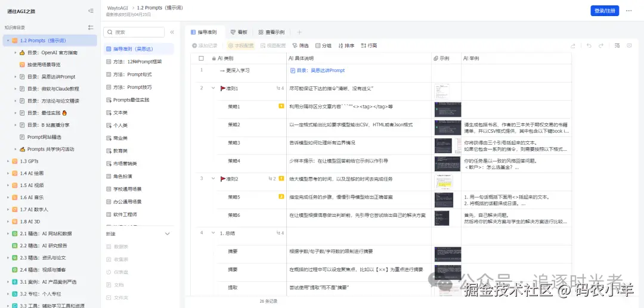Expand the 目录：OpenAI 官方指南 node arrow
This screenshot has height=308, width=644.
[x=15, y=52]
